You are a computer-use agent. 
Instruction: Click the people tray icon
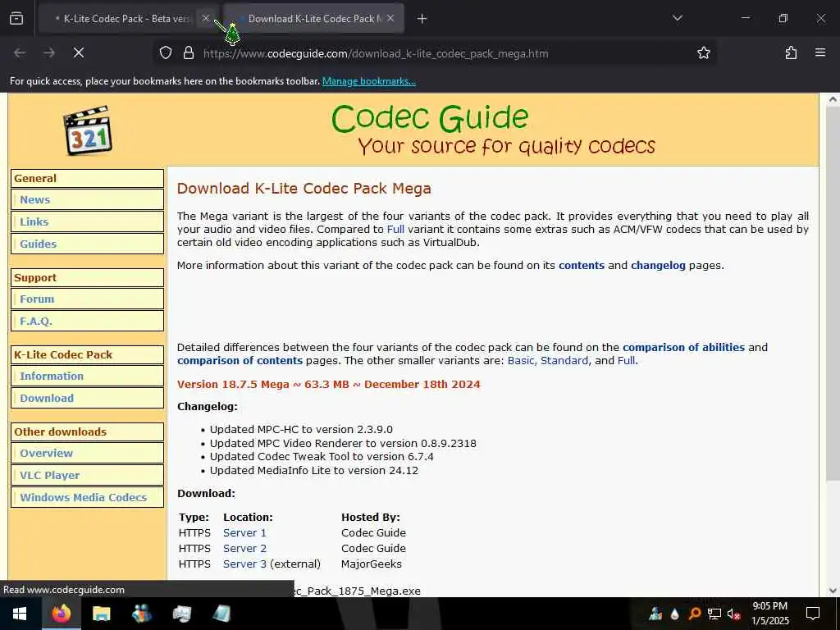[655, 614]
